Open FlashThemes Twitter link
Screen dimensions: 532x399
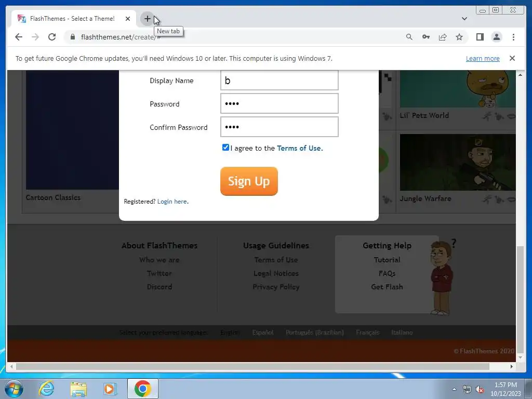coord(159,273)
